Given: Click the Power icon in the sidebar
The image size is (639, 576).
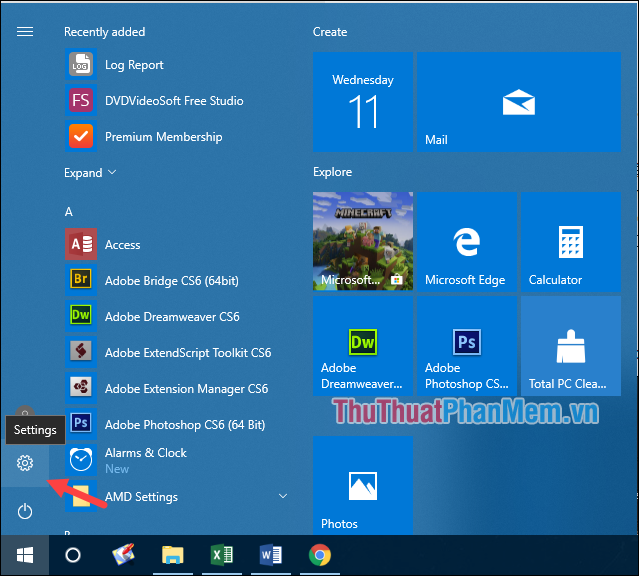Looking at the screenshot, I should (25, 511).
